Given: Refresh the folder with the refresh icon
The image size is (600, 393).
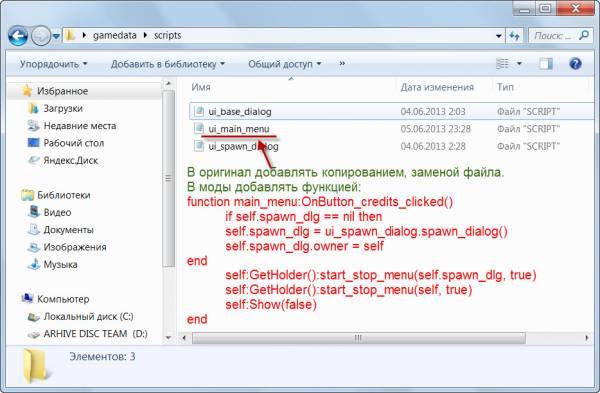Looking at the screenshot, I should pos(515,36).
